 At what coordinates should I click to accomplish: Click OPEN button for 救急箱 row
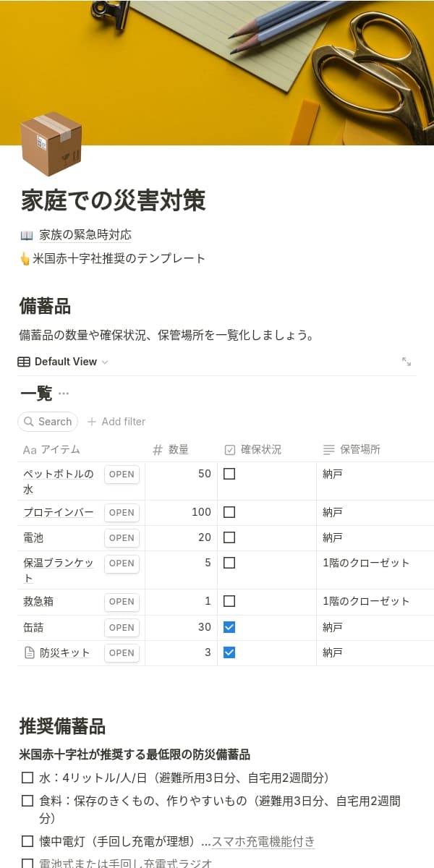pyautogui.click(x=122, y=602)
